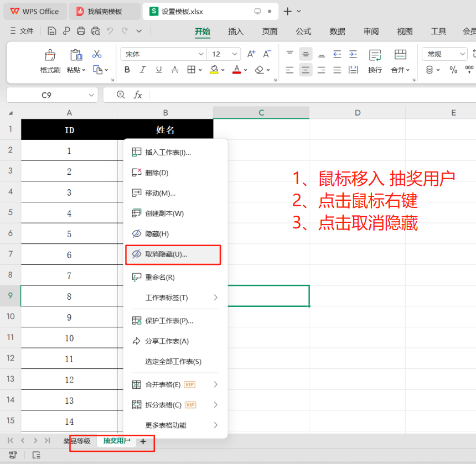Click the font color red A swatch
This screenshot has height=464, width=476.
[236, 70]
